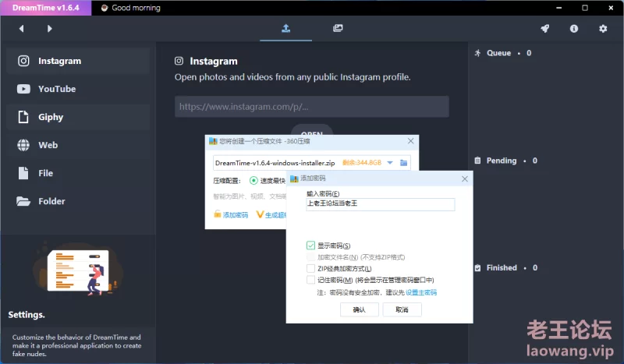Focus the Instagram URL input field
Screen dimensions: 624x364
pyautogui.click(x=311, y=107)
